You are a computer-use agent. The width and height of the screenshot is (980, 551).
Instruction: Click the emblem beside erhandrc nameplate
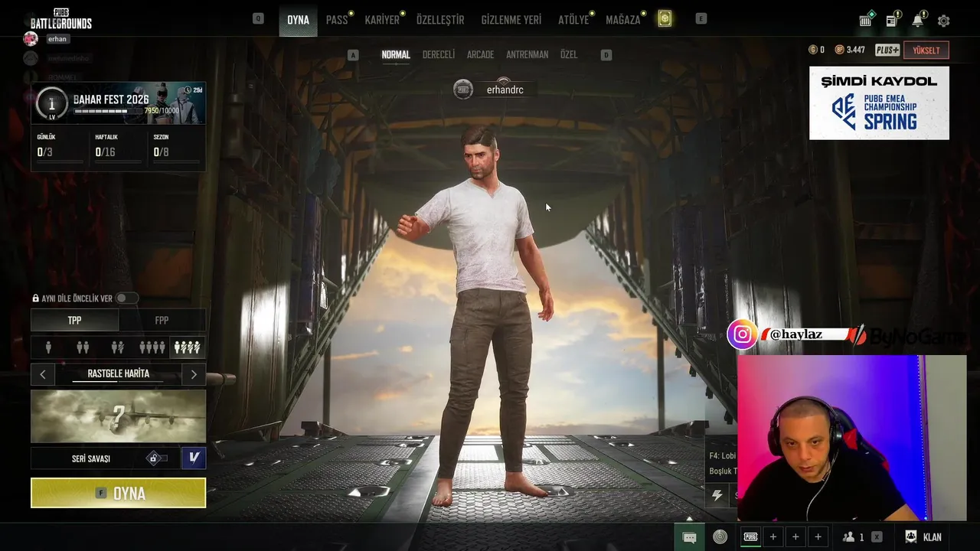[463, 90]
